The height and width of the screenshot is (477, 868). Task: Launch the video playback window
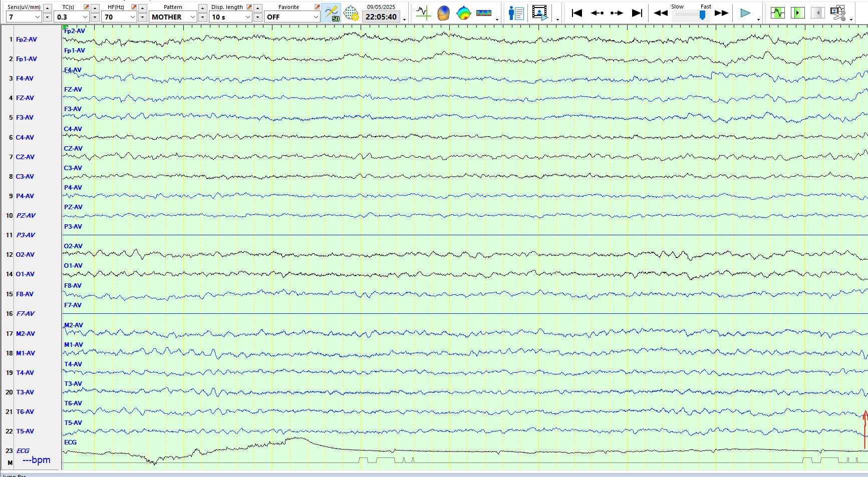pyautogui.click(x=540, y=13)
